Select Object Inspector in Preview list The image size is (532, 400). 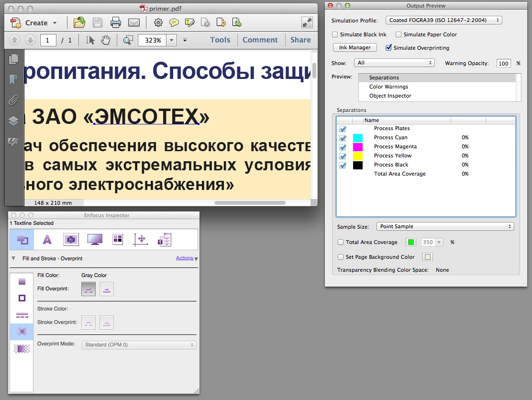tap(437, 96)
